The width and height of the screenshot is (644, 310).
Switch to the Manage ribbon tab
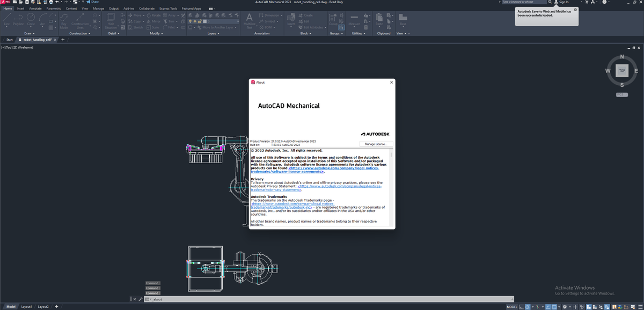click(x=98, y=9)
